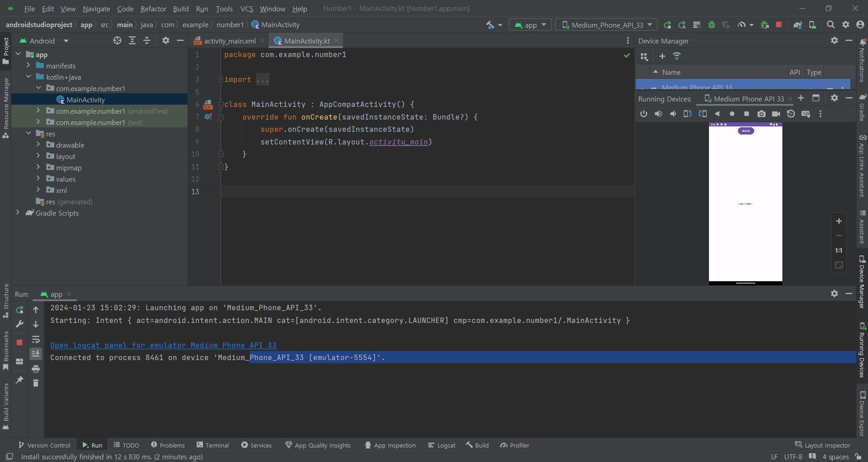
Task: Toggle the Build Variants side panel
Action: (x=6, y=406)
